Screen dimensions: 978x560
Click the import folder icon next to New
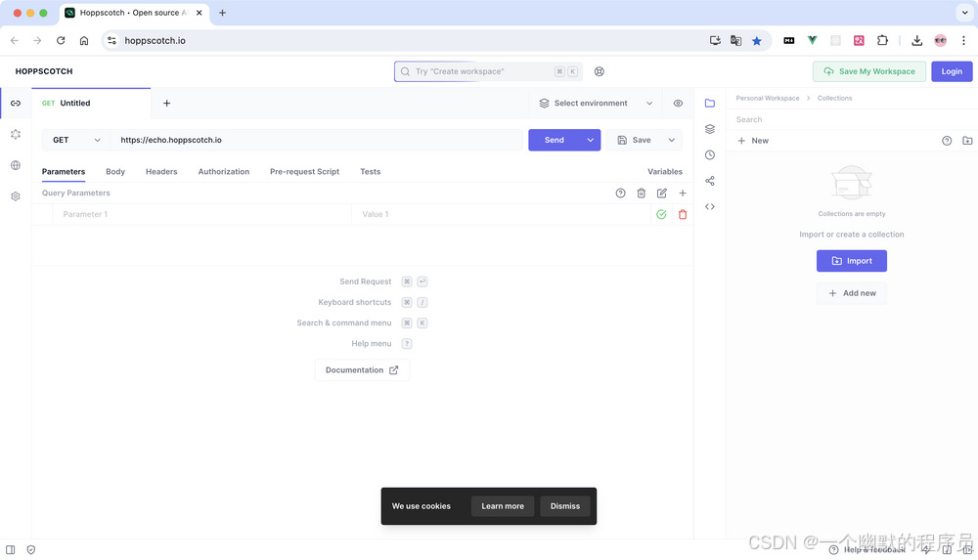coord(967,141)
